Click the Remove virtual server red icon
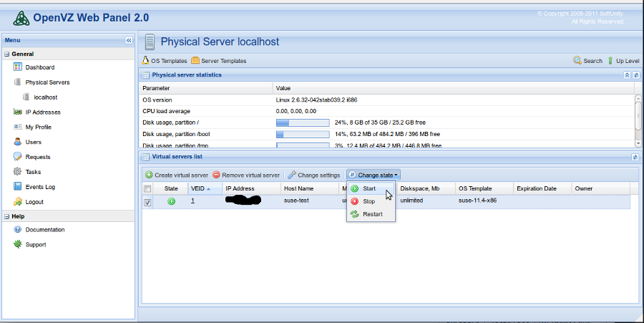This screenshot has height=323, width=644. (x=216, y=175)
